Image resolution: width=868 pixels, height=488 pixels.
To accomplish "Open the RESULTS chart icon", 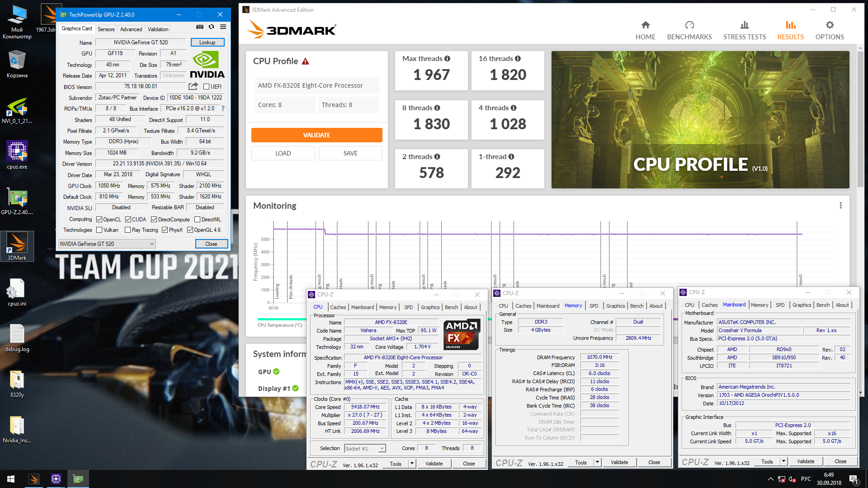I will [791, 25].
